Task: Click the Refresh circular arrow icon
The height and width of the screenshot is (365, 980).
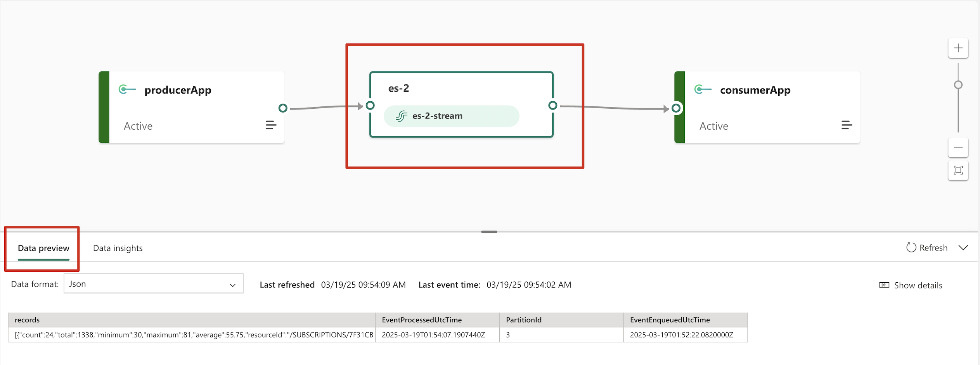Action: pos(911,247)
